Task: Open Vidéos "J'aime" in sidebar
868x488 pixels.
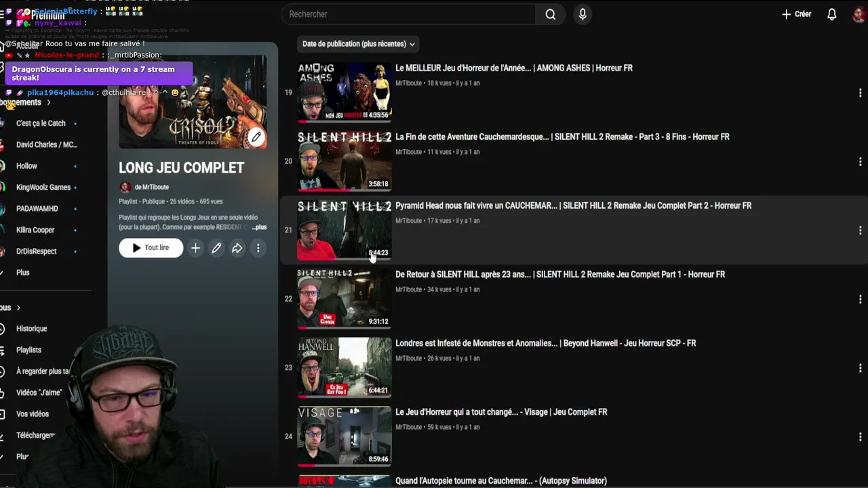Action: click(x=39, y=392)
